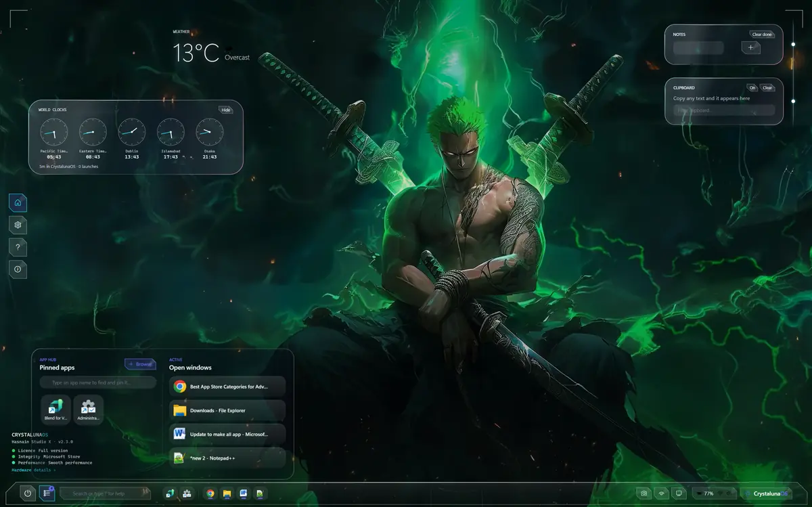Image resolution: width=812 pixels, height=507 pixels.
Task: Switch to Chrome from the dock
Action: point(210,493)
